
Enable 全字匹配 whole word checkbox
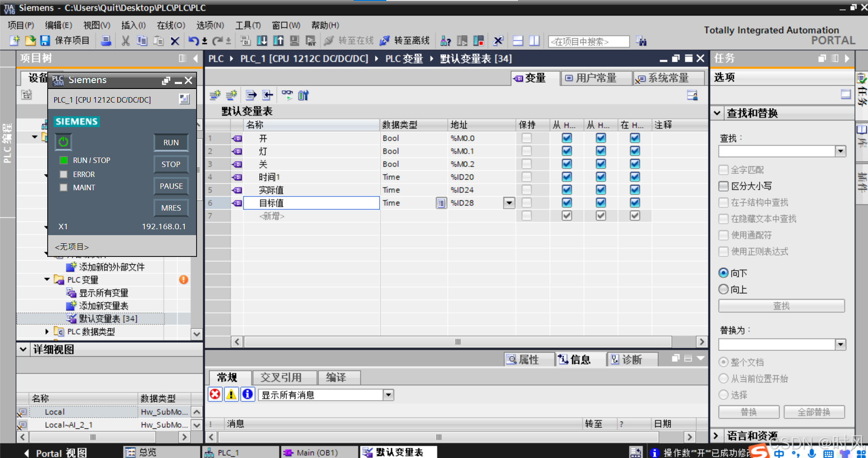[x=724, y=170]
